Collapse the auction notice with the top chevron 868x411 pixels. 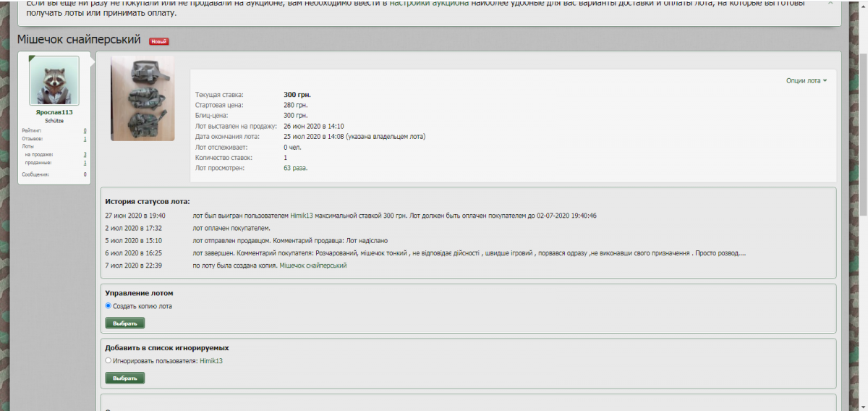[x=830, y=3]
